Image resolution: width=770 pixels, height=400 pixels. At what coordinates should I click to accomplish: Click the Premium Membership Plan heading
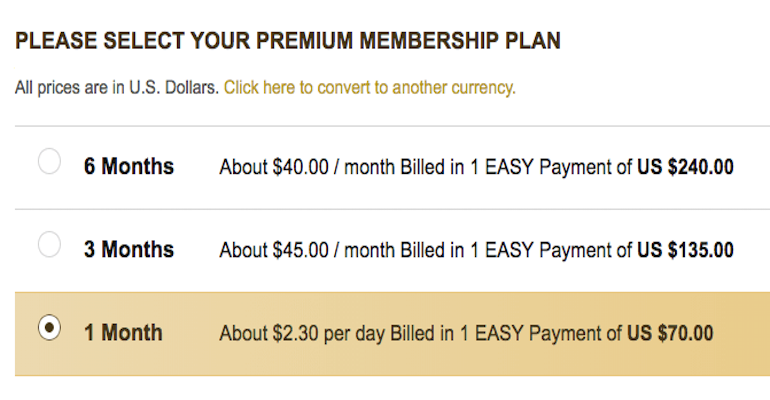288,41
